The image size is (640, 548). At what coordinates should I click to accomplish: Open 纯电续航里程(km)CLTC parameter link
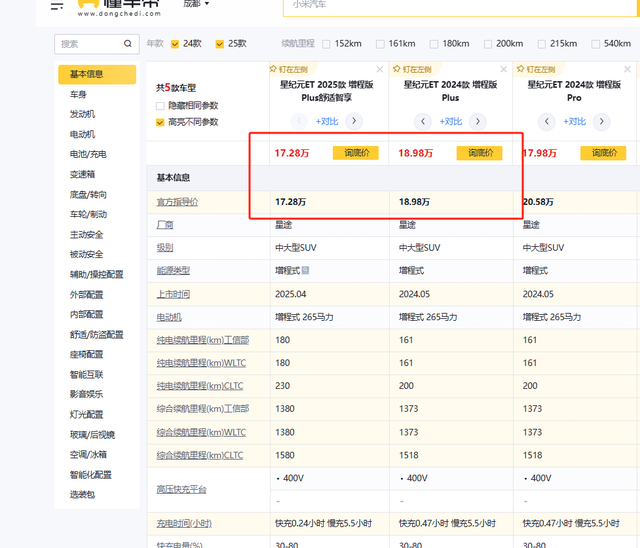200,386
